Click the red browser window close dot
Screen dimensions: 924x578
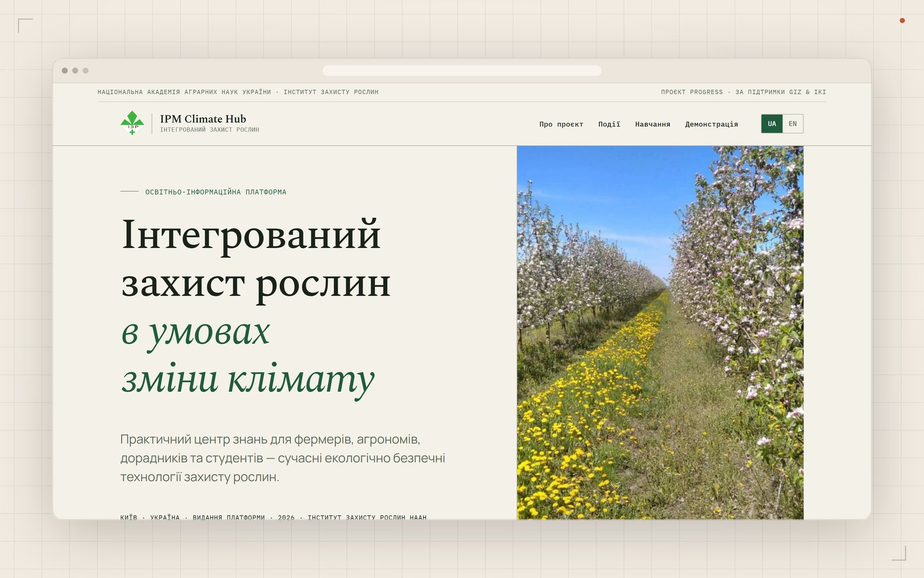[x=902, y=21]
